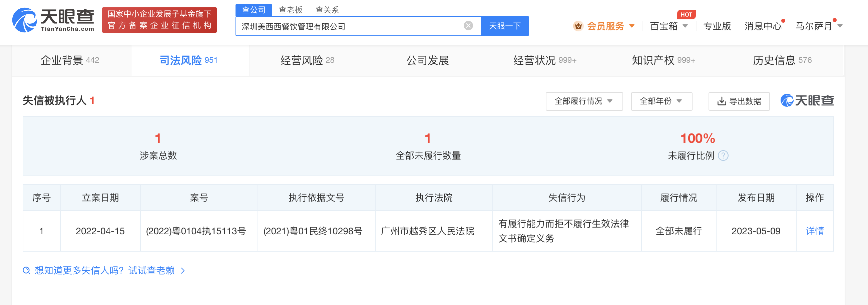Open the 百宝箱 dropdown

click(x=669, y=26)
